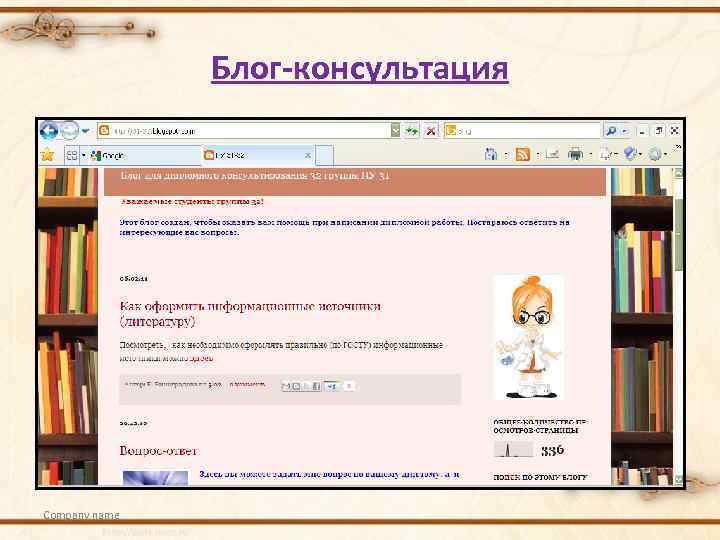Click the 'Company name' footer text
This screenshot has width=720, height=540.
(81, 515)
